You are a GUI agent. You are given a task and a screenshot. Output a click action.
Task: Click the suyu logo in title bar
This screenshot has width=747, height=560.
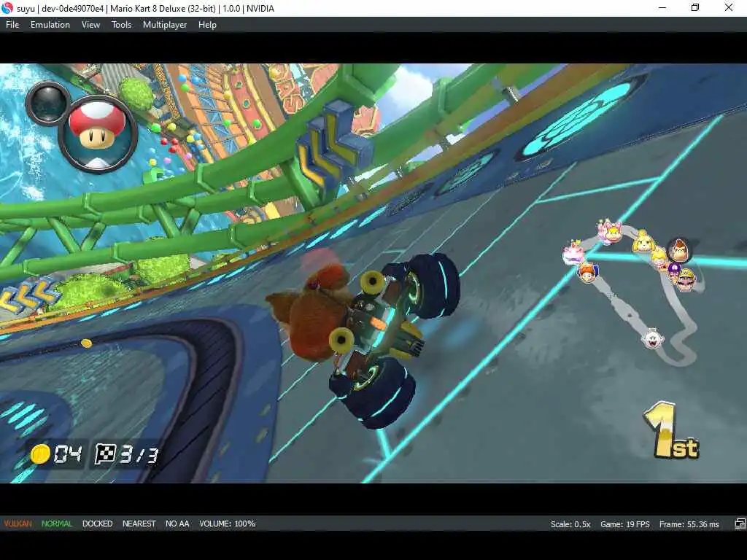(7, 8)
